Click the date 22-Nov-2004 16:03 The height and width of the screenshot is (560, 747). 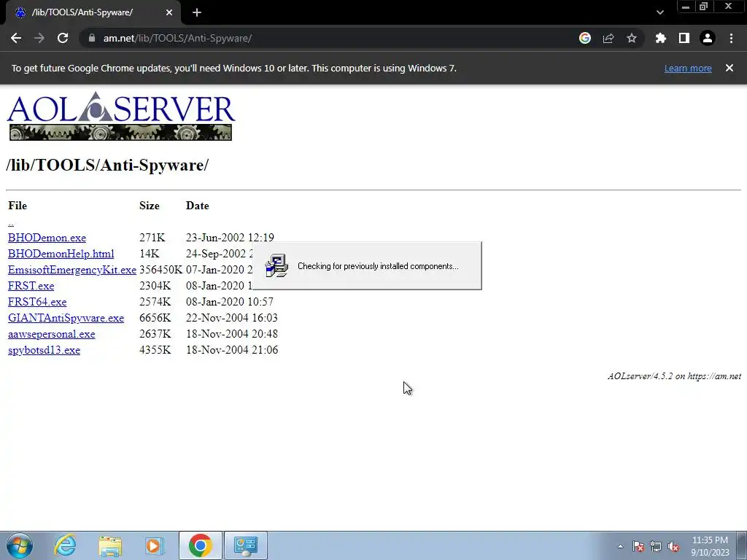[231, 318]
